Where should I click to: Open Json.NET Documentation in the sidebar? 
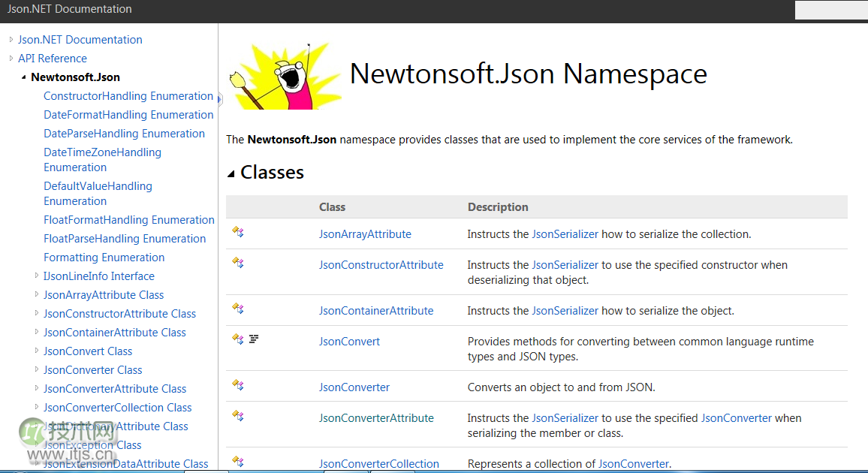tap(80, 40)
